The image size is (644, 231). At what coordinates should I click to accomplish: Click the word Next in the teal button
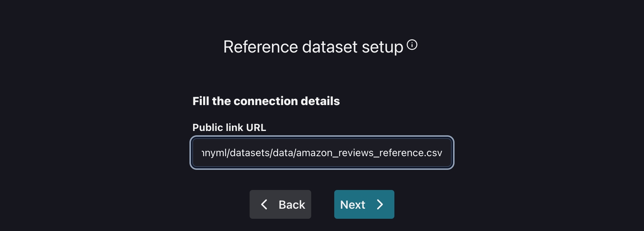point(353,205)
